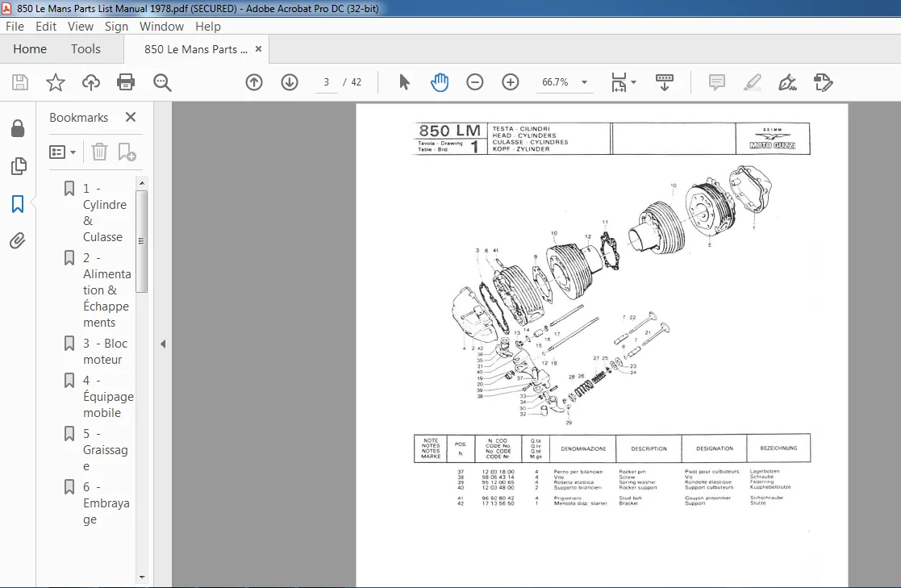This screenshot has width=901, height=588.
Task: Click the upload to cloud icon
Action: [x=91, y=82]
